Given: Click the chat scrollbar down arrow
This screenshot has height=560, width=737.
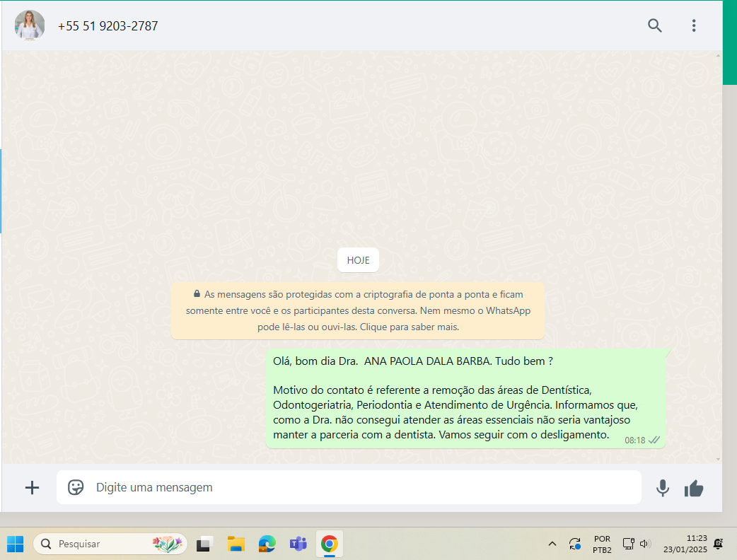Looking at the screenshot, I should coord(718,459).
